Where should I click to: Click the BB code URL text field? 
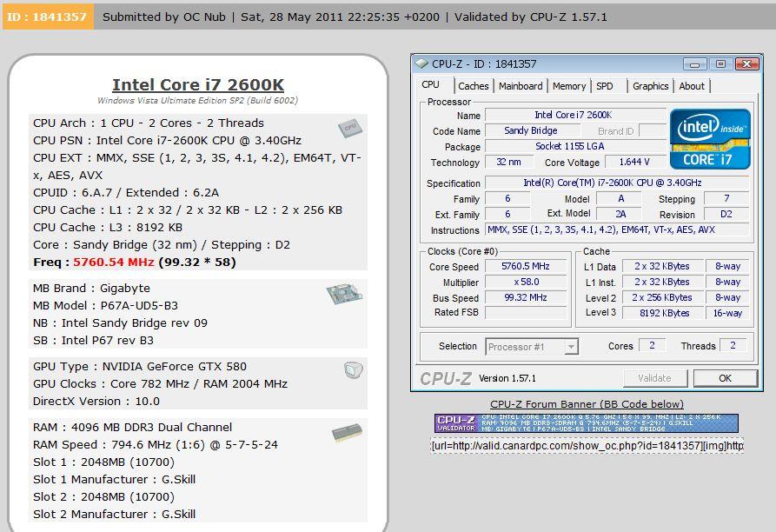587,446
